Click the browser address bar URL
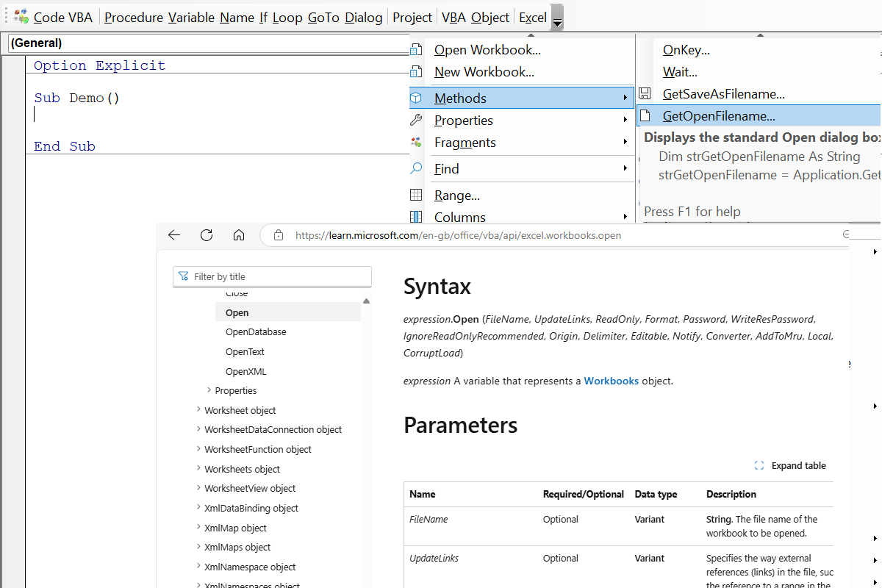Screen dimensions: 882x588 coord(458,235)
